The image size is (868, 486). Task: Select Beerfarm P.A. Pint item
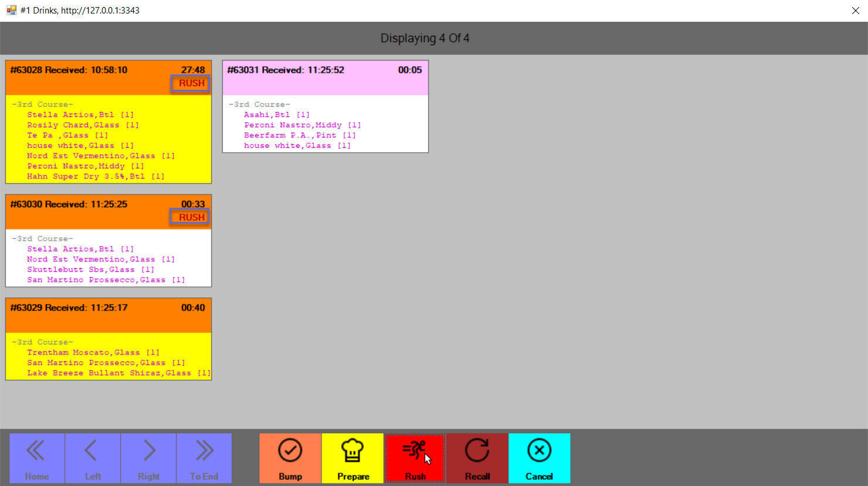coord(300,135)
